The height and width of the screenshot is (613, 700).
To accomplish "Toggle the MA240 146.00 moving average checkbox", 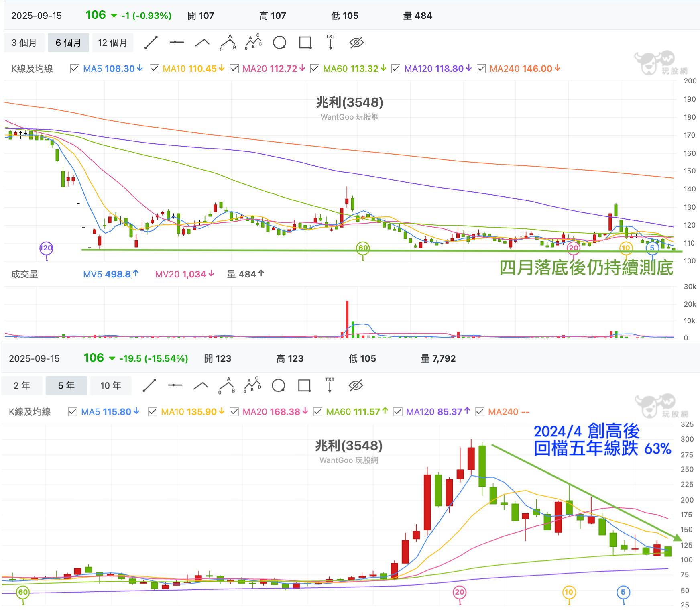I will click(481, 69).
